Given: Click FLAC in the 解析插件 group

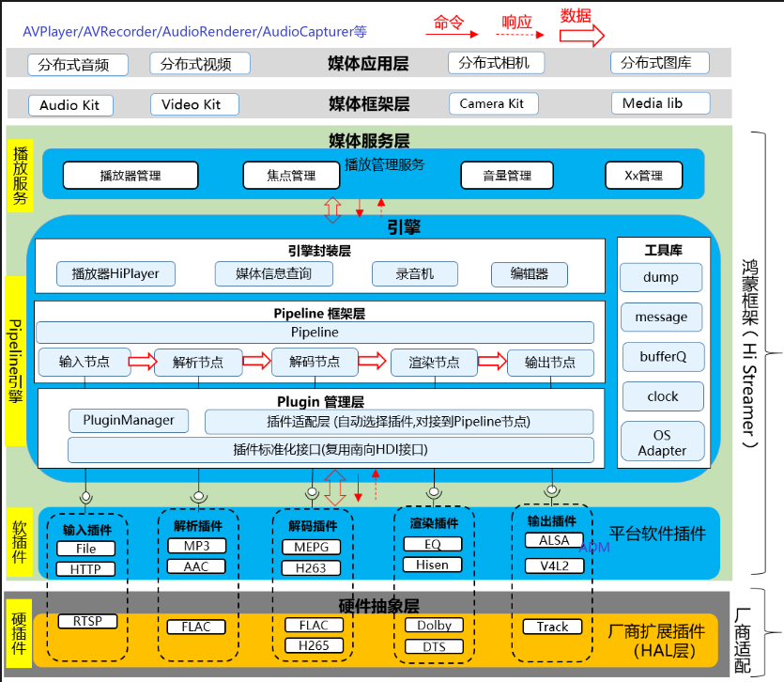Looking at the screenshot, I should coord(196,627).
